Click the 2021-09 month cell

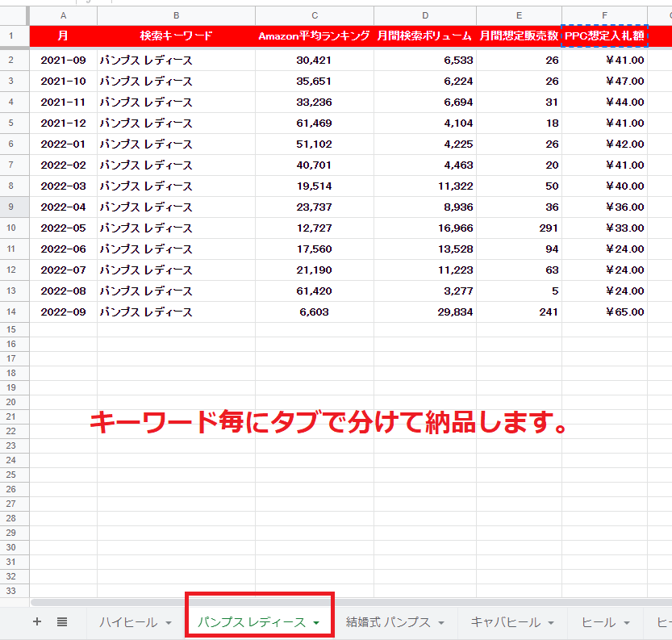tap(64, 61)
